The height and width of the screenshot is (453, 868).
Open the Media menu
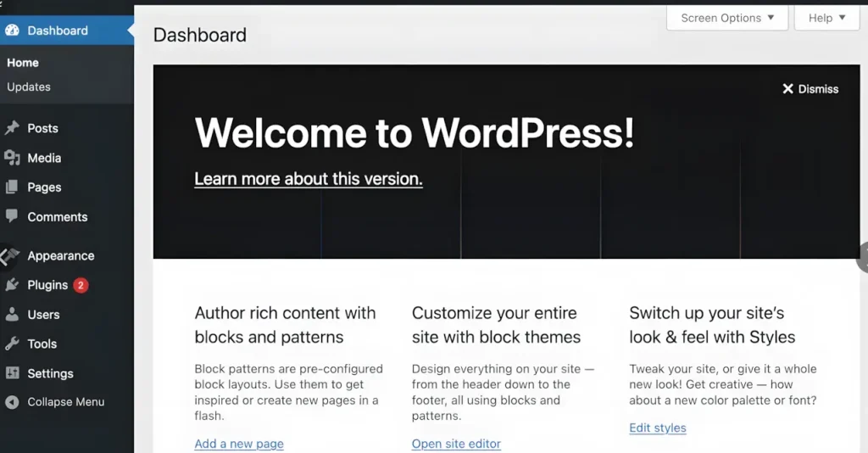tap(44, 158)
